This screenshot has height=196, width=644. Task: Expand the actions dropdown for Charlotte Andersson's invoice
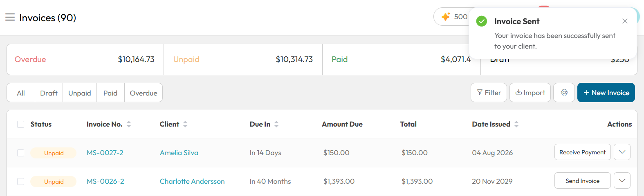(622, 180)
